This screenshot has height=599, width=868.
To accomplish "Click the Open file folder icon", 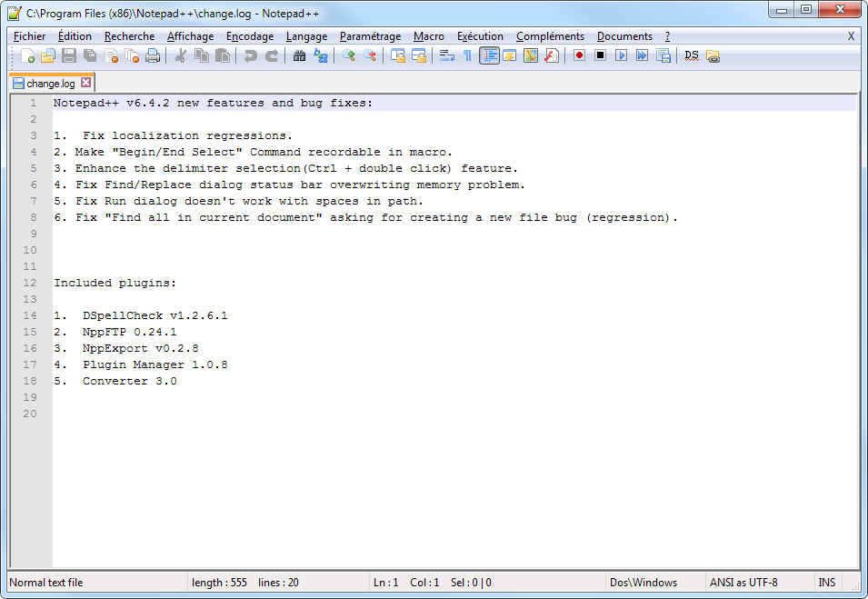I will coord(48,55).
